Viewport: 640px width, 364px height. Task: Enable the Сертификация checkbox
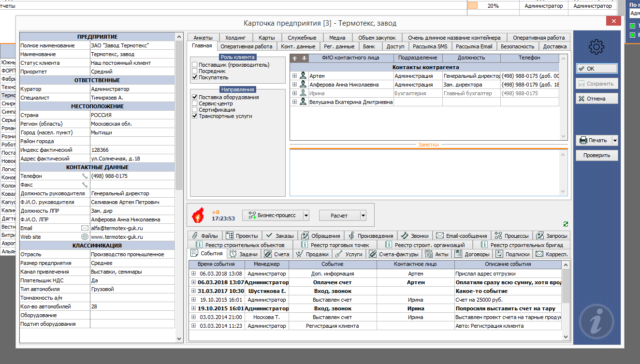point(194,110)
